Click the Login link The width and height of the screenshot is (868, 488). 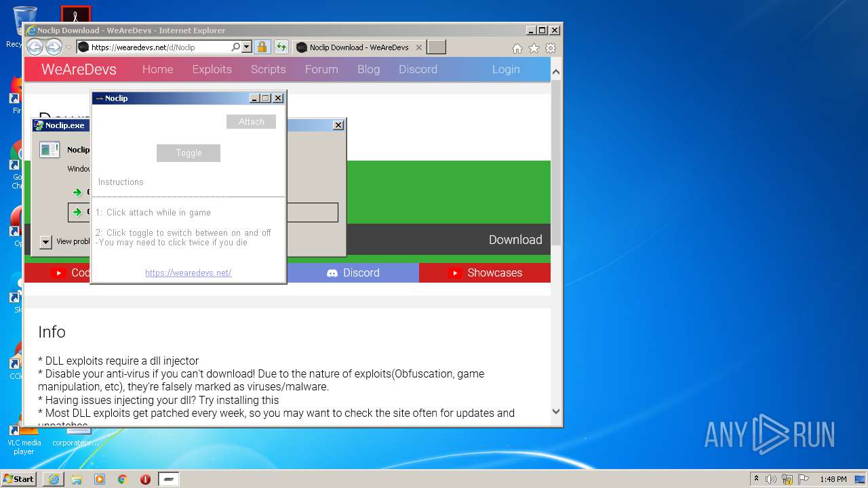(x=506, y=69)
